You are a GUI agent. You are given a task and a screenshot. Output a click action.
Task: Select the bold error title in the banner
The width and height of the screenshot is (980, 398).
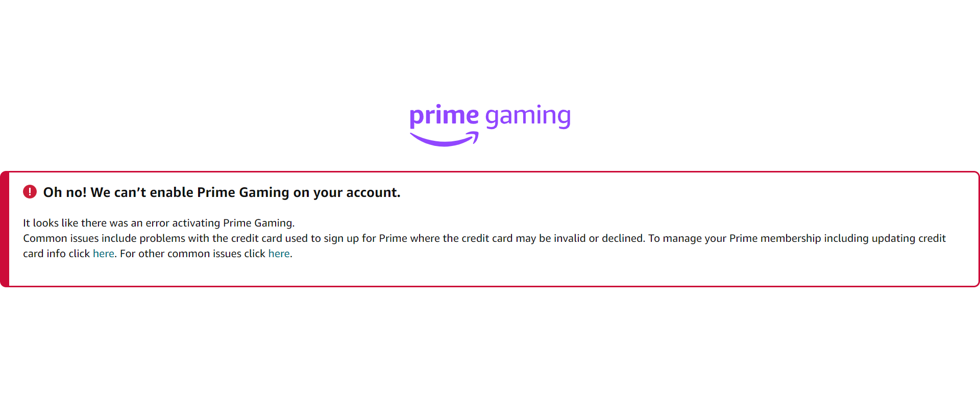click(x=222, y=192)
